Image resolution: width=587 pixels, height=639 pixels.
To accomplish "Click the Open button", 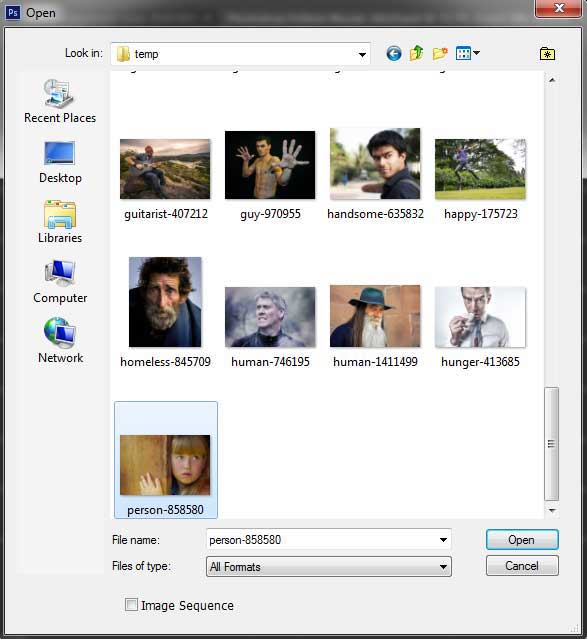I will (522, 540).
